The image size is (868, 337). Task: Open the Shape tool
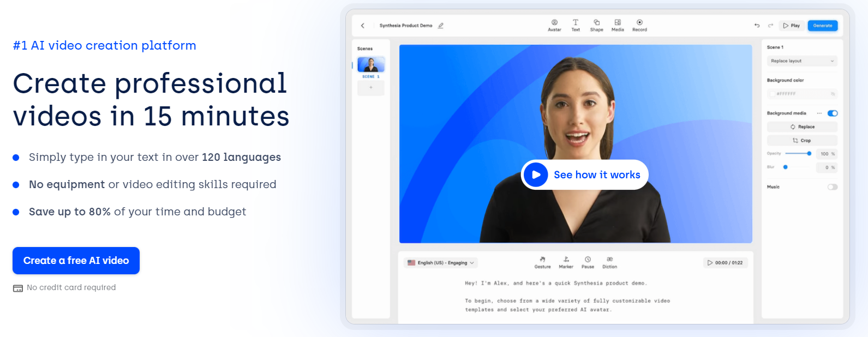pyautogui.click(x=596, y=23)
